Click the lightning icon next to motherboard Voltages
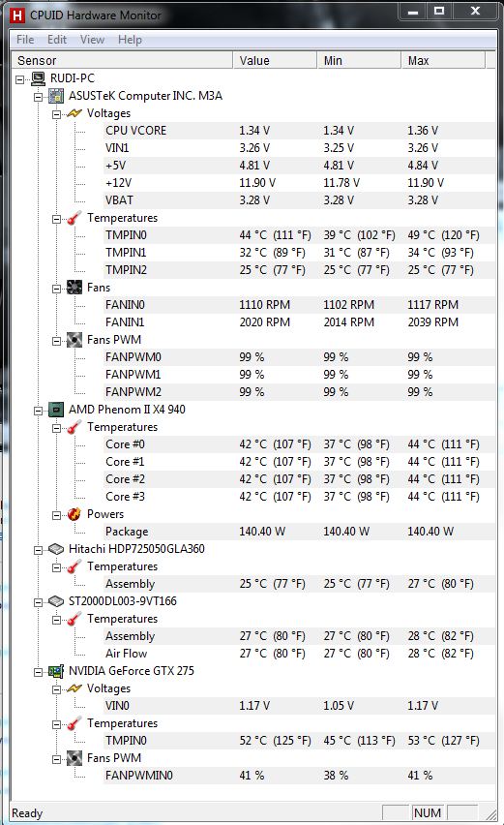Screen dimensions: 504x825 point(74,113)
